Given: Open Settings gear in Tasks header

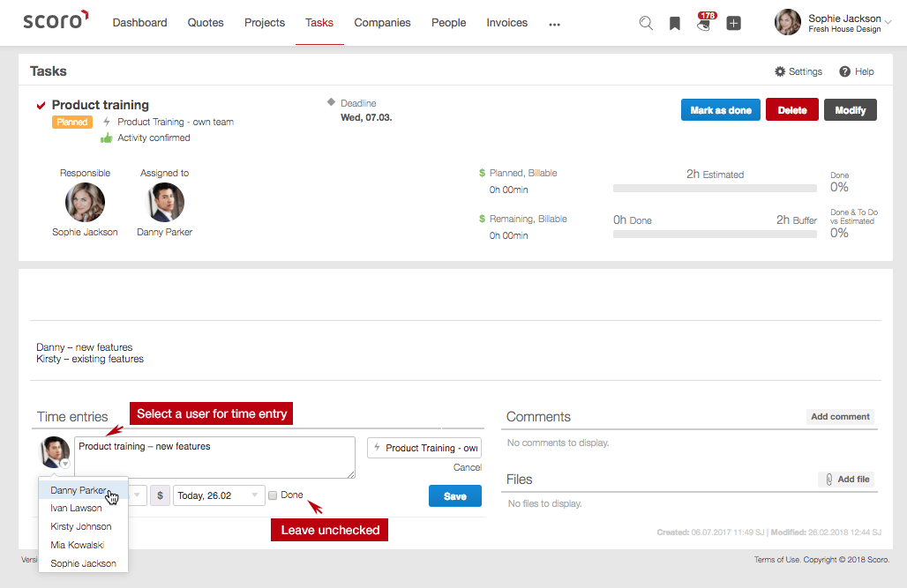Looking at the screenshot, I should 798,71.
